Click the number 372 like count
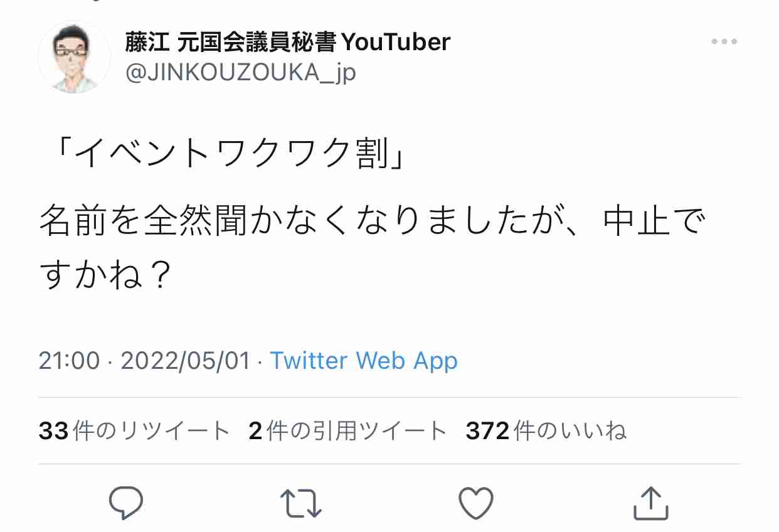The width and height of the screenshot is (779, 532). tap(487, 431)
